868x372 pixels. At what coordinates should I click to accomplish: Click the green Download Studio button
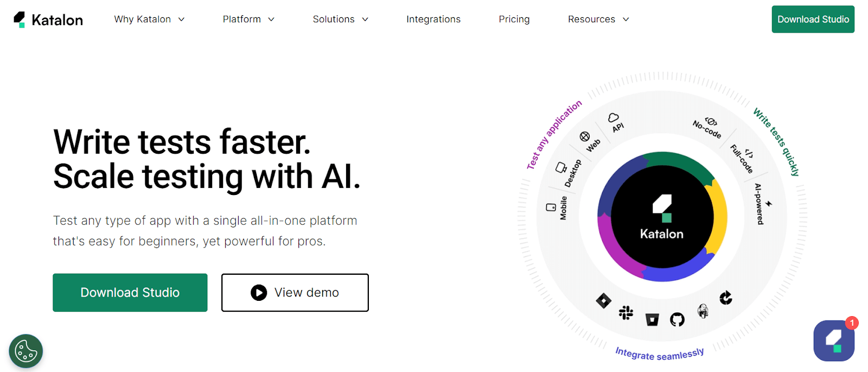pos(130,292)
